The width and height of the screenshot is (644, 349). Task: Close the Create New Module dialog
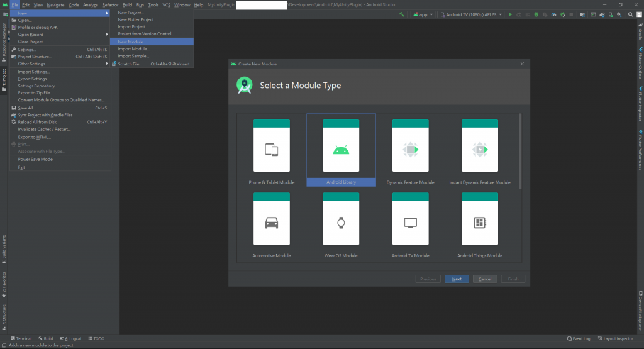click(522, 64)
